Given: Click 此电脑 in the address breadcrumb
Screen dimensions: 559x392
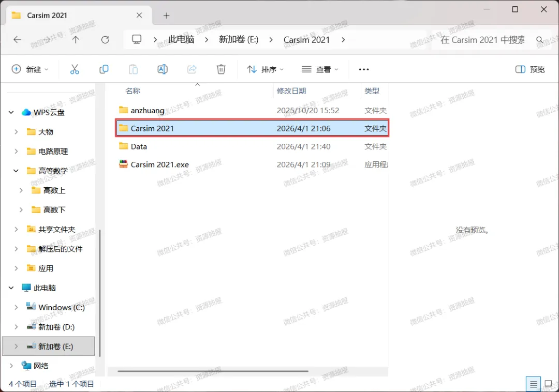Looking at the screenshot, I should [181, 39].
